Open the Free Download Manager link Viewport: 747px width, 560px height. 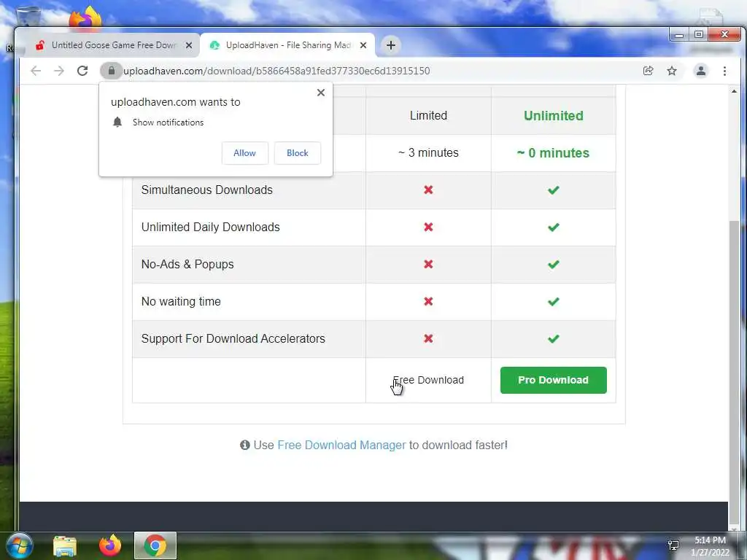pyautogui.click(x=341, y=446)
